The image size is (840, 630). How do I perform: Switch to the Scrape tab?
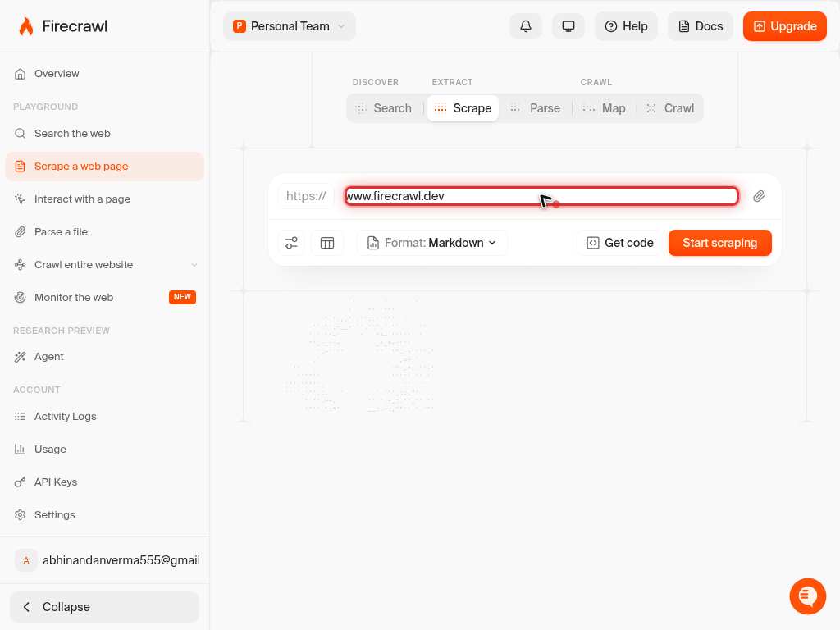[463, 108]
